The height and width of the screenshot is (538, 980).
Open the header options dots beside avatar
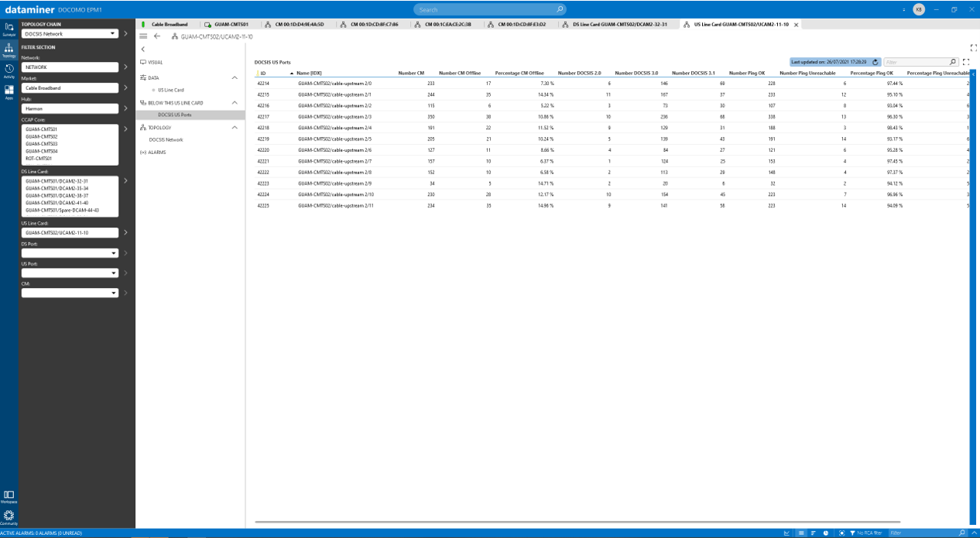click(904, 9)
